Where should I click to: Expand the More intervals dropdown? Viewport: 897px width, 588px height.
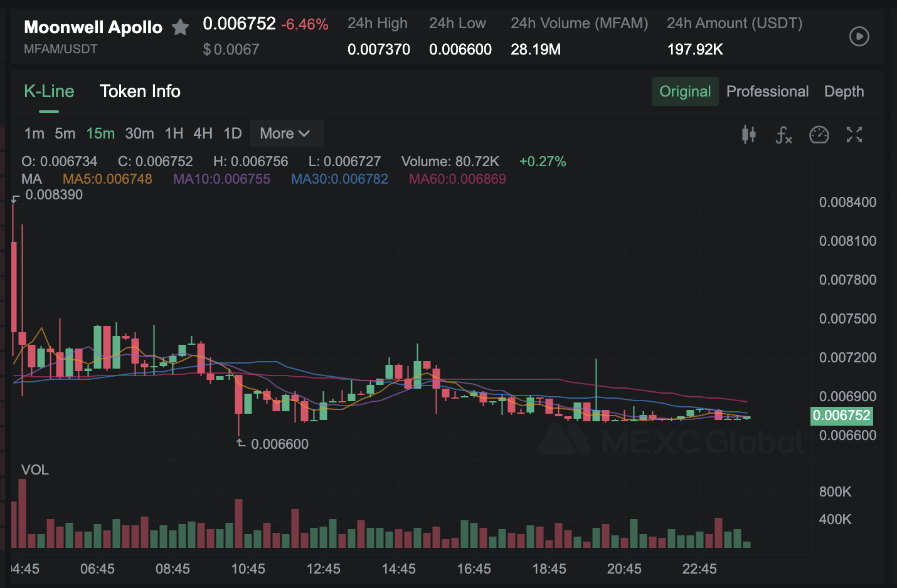286,134
